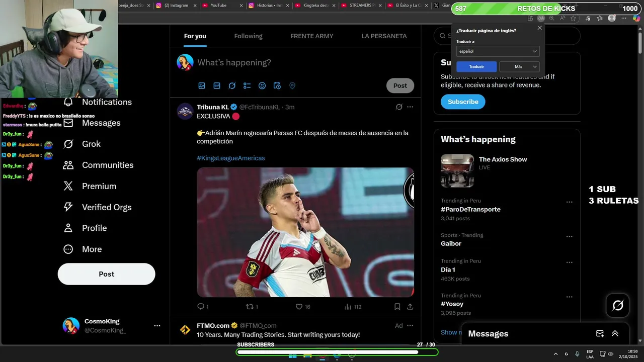
Task: Open Verified Orgs
Action: [97, 207]
